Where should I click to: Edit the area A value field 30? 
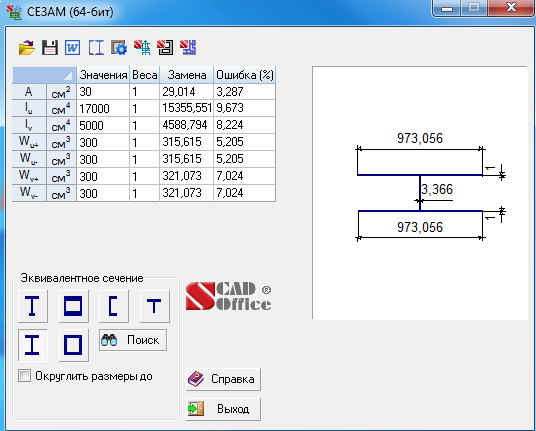coord(103,92)
